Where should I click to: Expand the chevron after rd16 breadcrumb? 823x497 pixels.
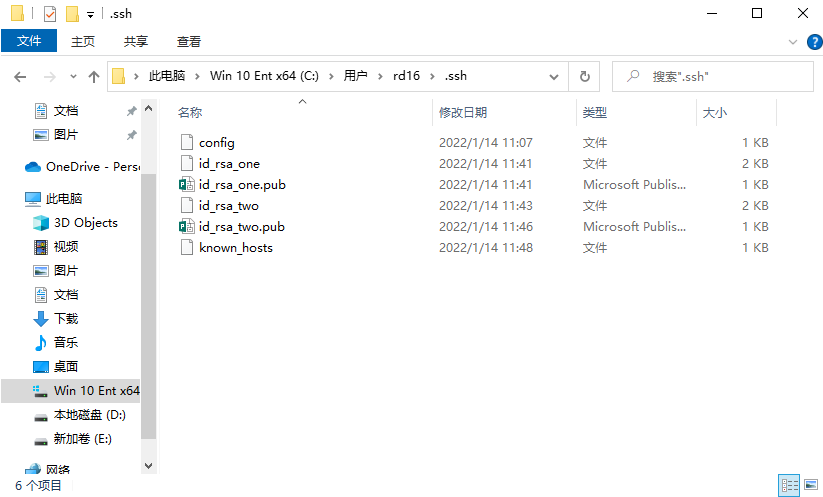(432, 77)
